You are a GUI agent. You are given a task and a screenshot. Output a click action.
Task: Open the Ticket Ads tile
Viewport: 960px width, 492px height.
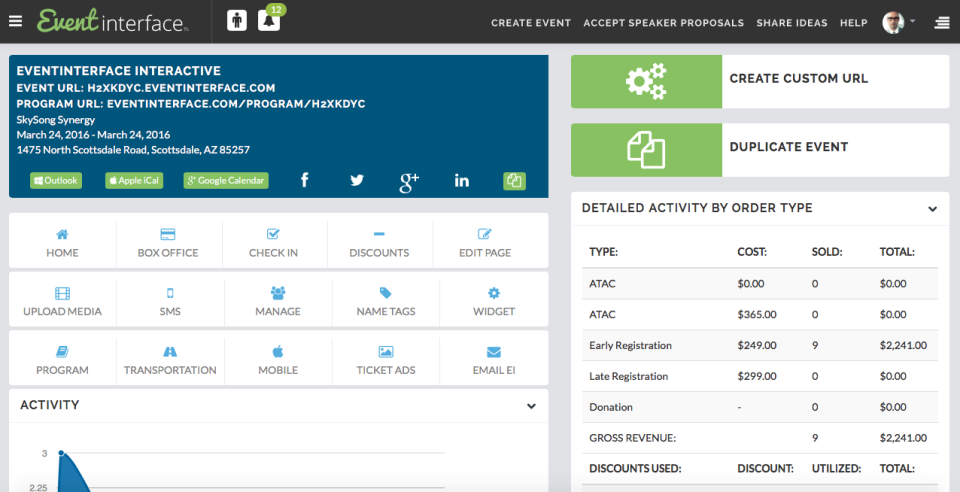coord(386,360)
